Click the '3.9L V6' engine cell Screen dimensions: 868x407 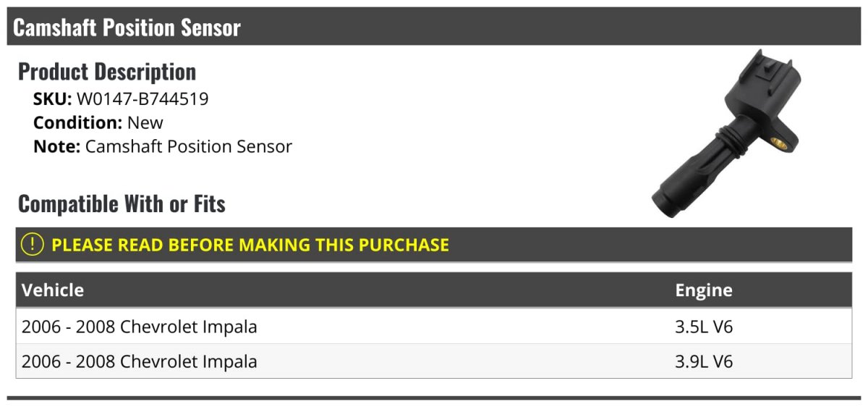(x=704, y=361)
